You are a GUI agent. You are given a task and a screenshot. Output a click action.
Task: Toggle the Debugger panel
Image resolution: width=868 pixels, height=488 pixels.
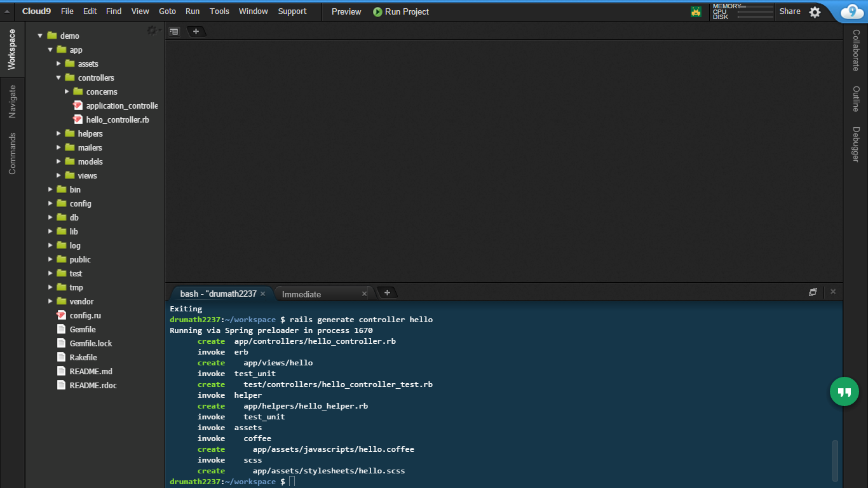pyautogui.click(x=855, y=144)
